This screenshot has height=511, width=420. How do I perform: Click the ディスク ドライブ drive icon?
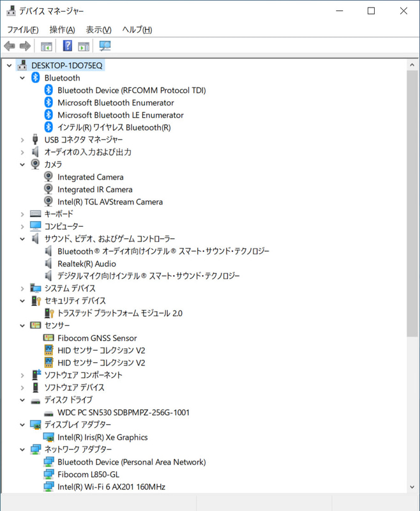coord(35,401)
